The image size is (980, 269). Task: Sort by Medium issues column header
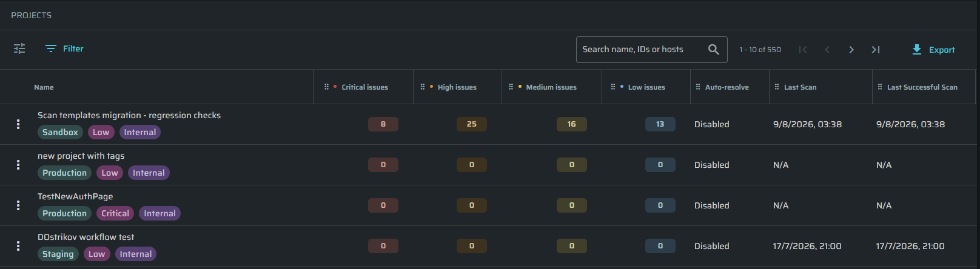coord(551,87)
